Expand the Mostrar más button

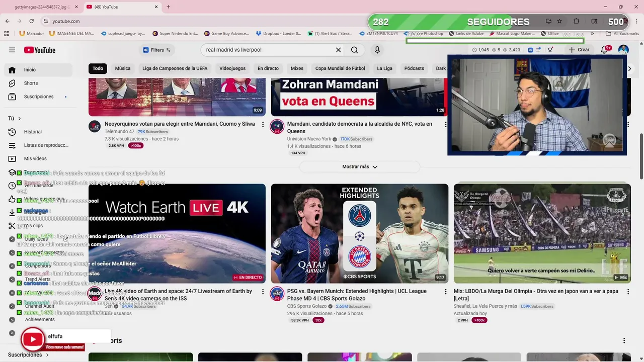[360, 167]
